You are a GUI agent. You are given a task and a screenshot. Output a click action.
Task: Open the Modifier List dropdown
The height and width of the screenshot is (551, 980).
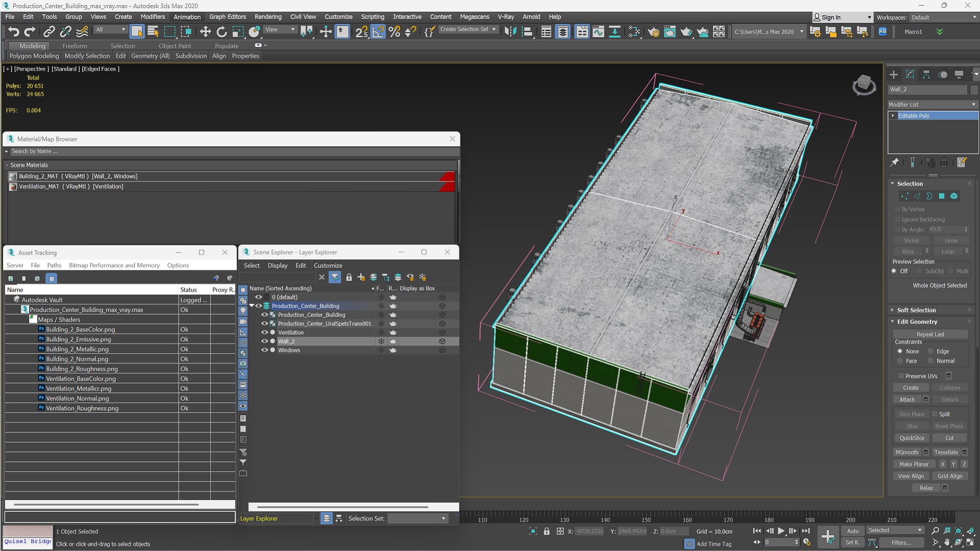[x=933, y=105]
